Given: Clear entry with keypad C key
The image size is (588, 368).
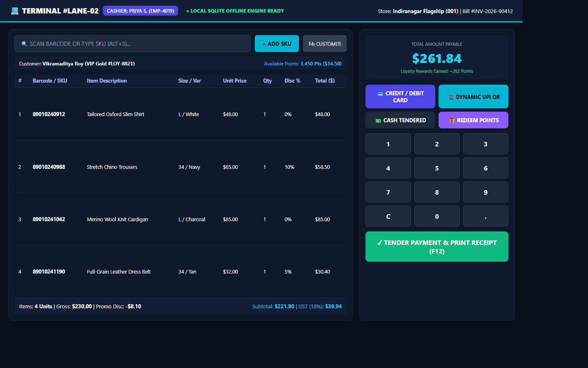Looking at the screenshot, I should pyautogui.click(x=388, y=216).
